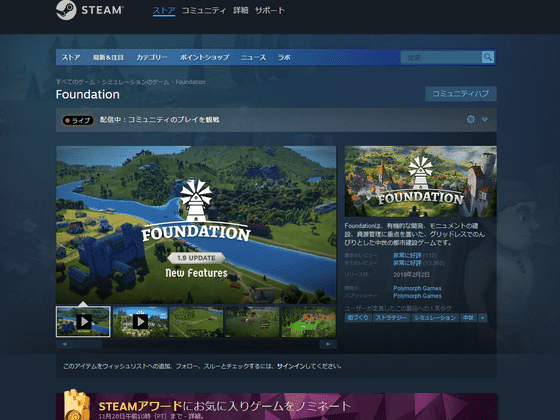Click the ストラテジー tag
This screenshot has width=560, height=420.
391,318
